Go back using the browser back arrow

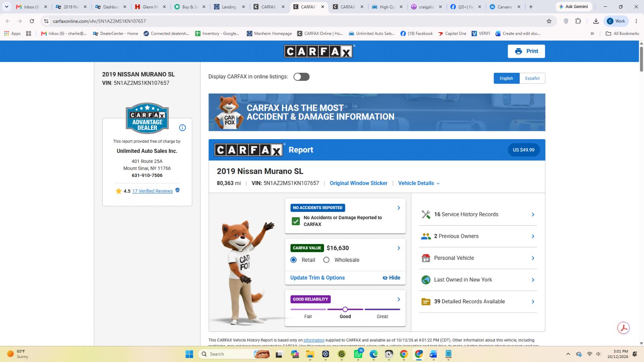[x=8, y=21]
